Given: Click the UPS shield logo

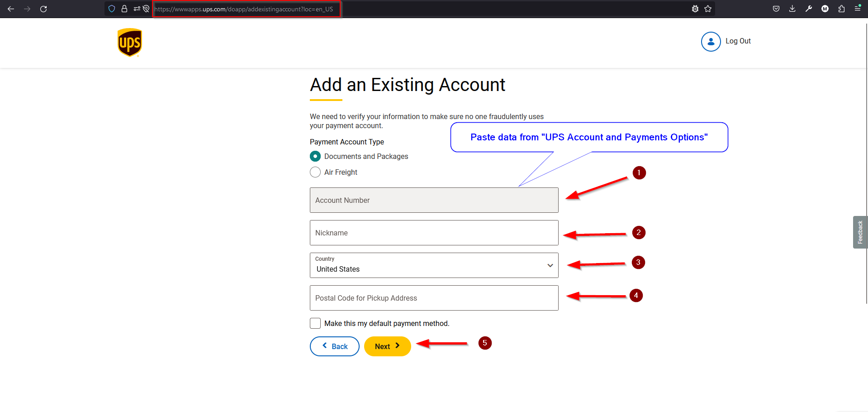Looking at the screenshot, I should pos(130,43).
